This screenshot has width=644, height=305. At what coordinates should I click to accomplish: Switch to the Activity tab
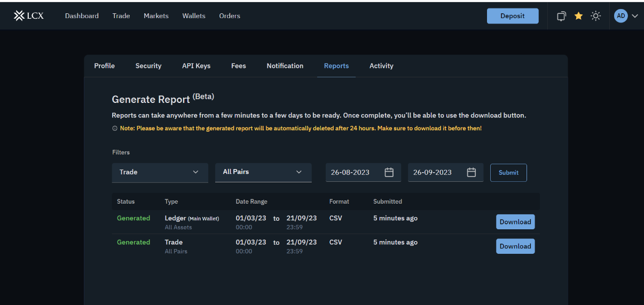coord(381,66)
